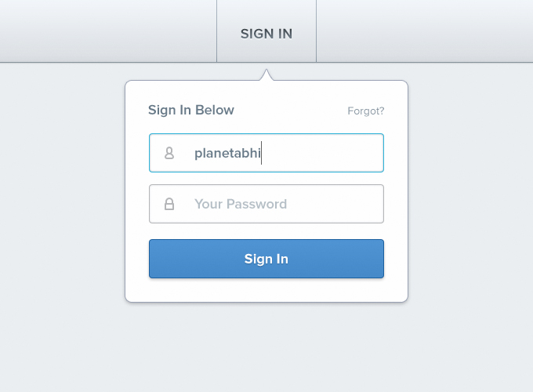The image size is (533, 392).
Task: Click the Your Password placeholder text
Action: 241,204
